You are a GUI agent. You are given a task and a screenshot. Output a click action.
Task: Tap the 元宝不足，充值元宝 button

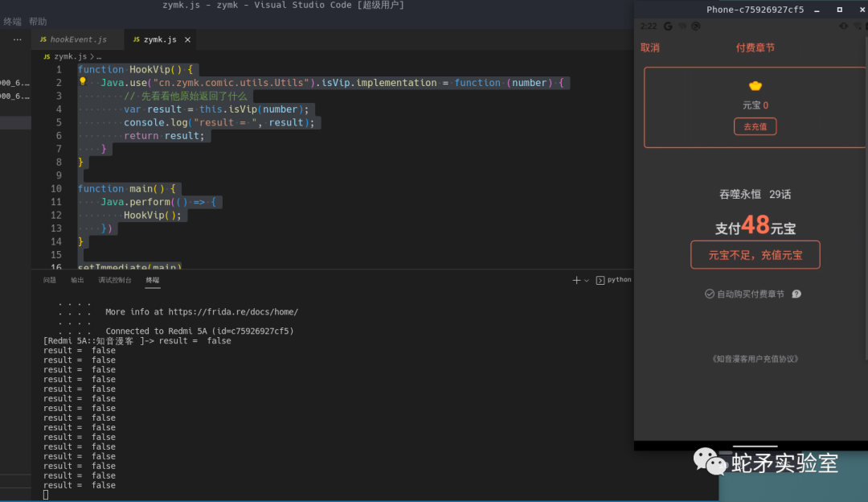(x=755, y=255)
